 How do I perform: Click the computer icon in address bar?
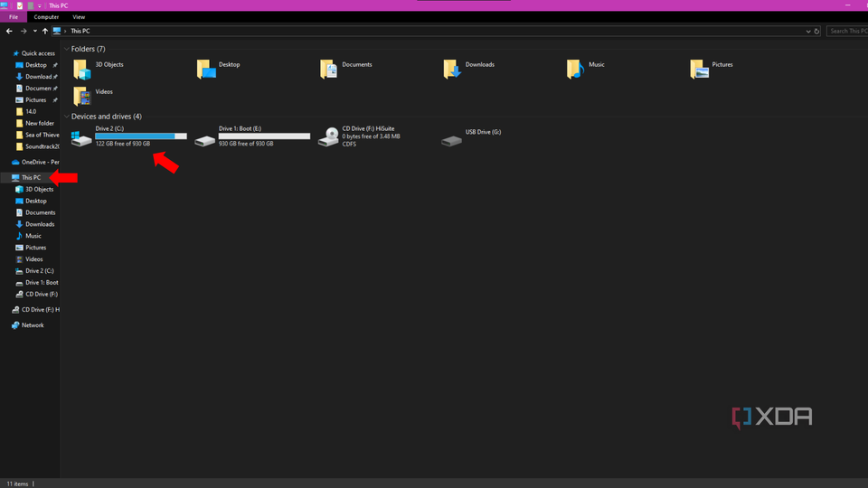(56, 31)
